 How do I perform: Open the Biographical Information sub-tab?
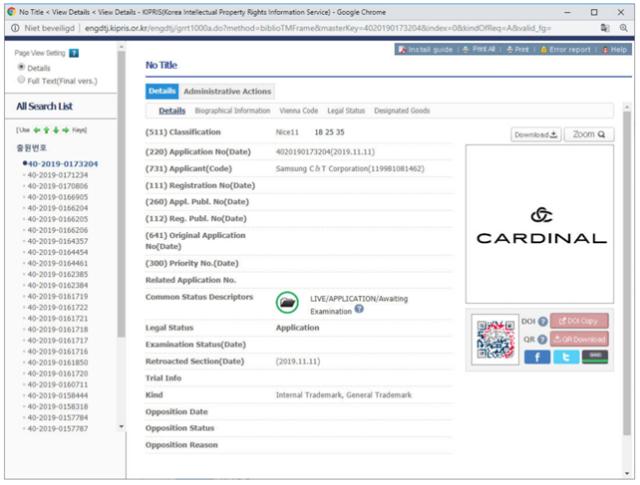(x=232, y=111)
